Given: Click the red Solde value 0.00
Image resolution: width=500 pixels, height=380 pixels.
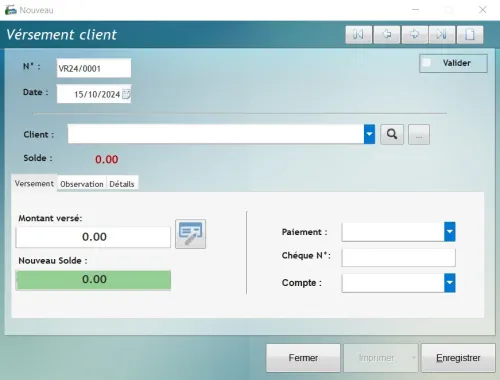Looking at the screenshot, I should [107, 159].
